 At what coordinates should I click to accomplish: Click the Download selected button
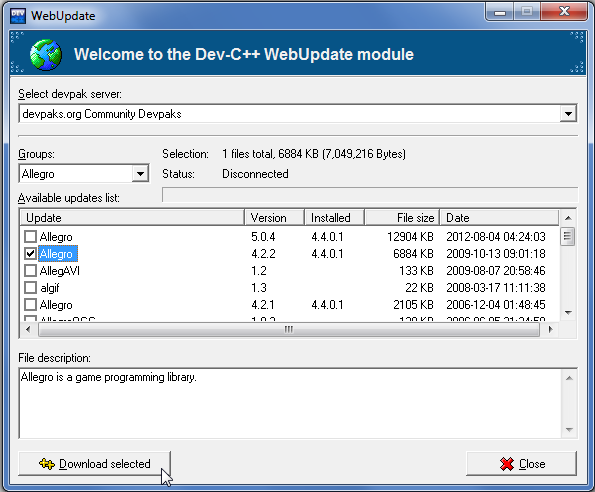click(x=94, y=464)
